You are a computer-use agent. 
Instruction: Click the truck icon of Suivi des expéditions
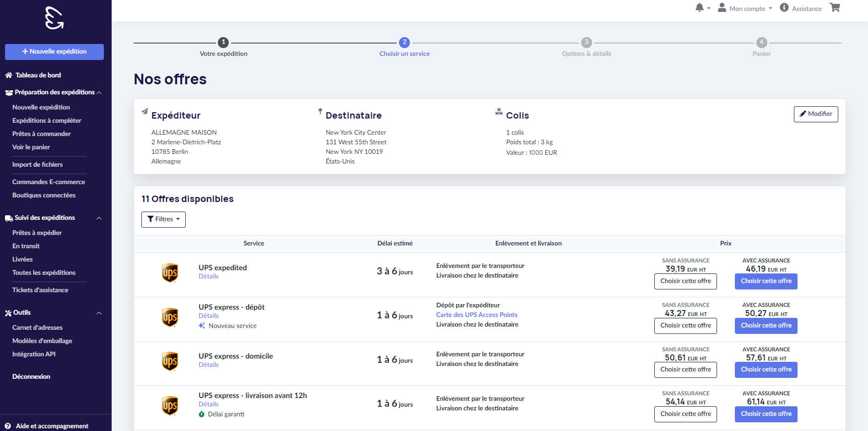(x=9, y=218)
